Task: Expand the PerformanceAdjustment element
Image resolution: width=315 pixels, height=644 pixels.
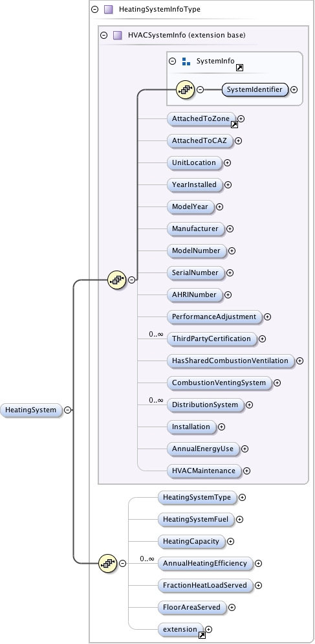Action: click(x=267, y=316)
